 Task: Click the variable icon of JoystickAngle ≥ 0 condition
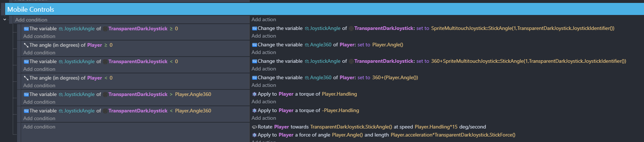pos(26,29)
